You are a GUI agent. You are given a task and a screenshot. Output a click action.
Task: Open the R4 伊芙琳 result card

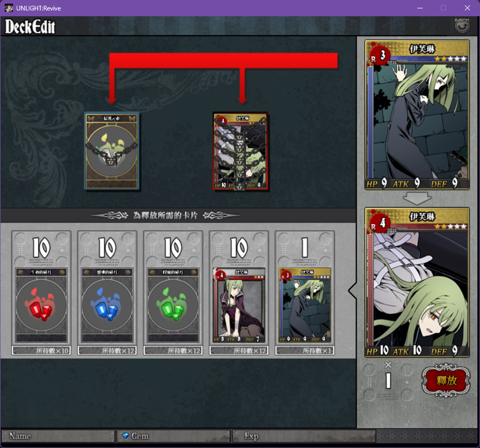(417, 282)
